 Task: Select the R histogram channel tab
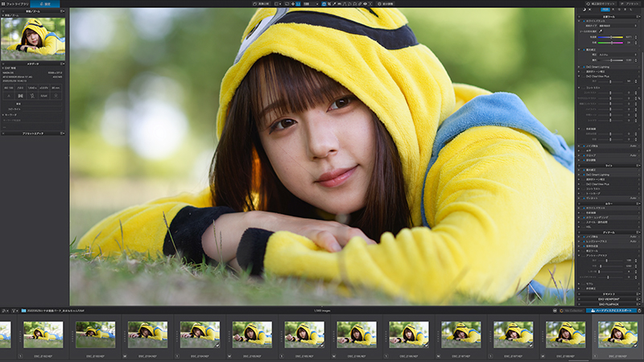click(613, 10)
